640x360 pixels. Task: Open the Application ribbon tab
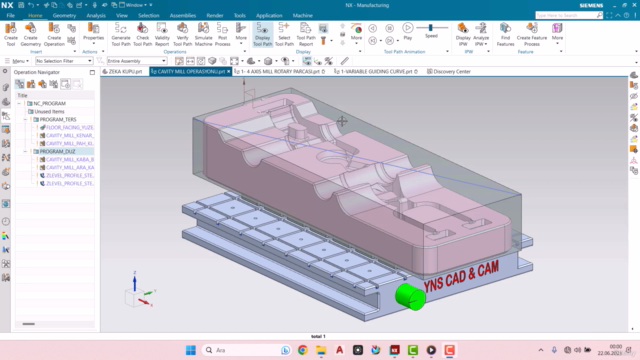269,16
